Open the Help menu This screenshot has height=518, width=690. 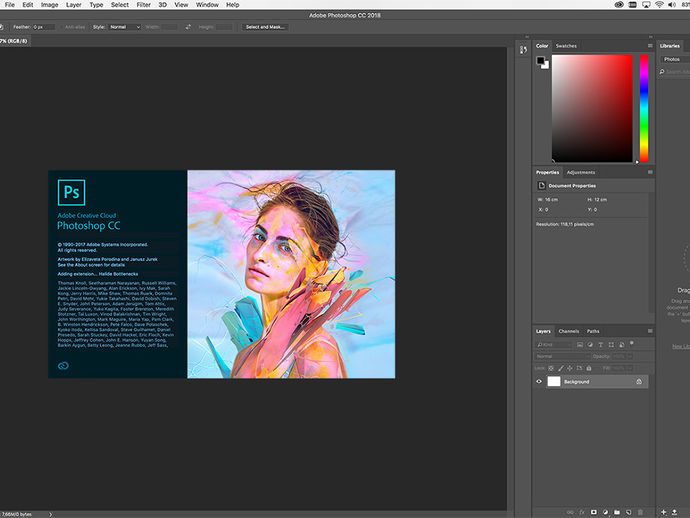[x=232, y=5]
